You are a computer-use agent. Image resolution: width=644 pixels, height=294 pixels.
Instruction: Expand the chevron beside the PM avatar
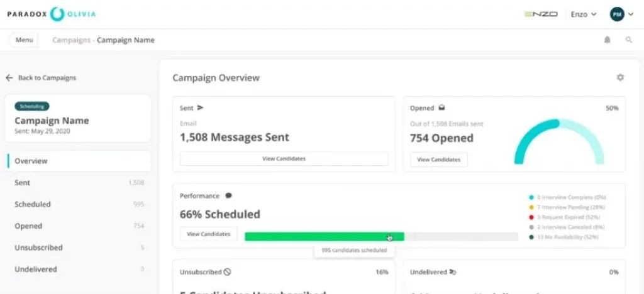[x=631, y=14]
